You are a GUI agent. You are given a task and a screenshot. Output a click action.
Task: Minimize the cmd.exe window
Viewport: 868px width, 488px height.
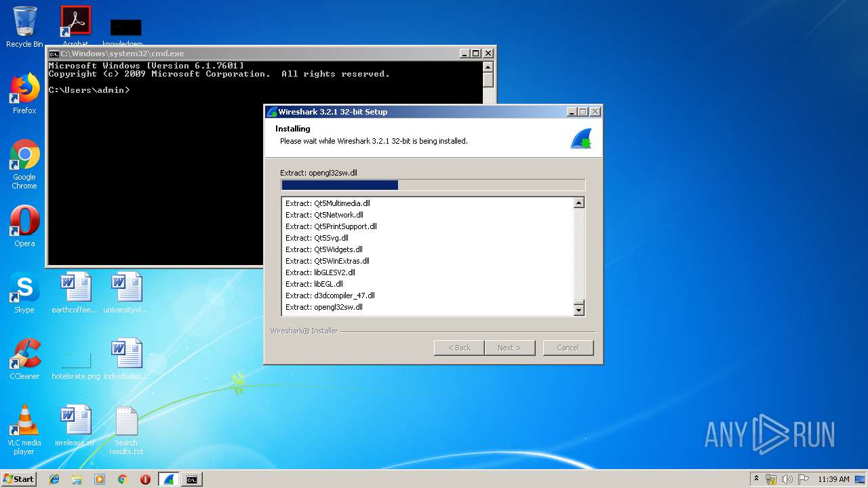[x=465, y=54]
